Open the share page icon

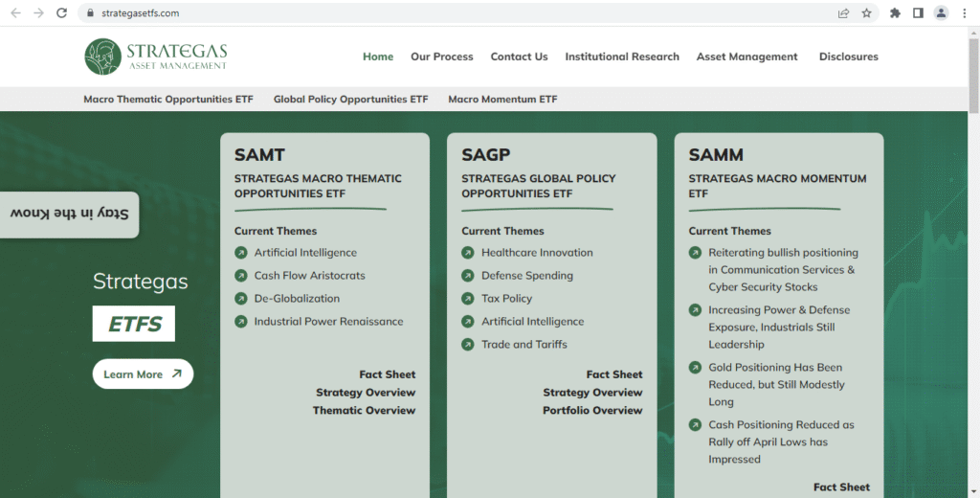click(843, 13)
